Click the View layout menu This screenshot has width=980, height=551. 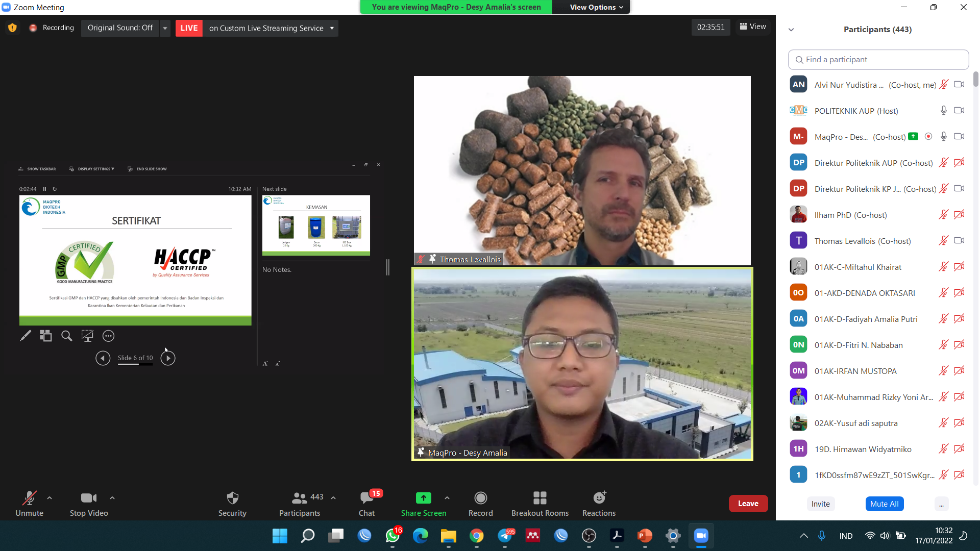(753, 27)
